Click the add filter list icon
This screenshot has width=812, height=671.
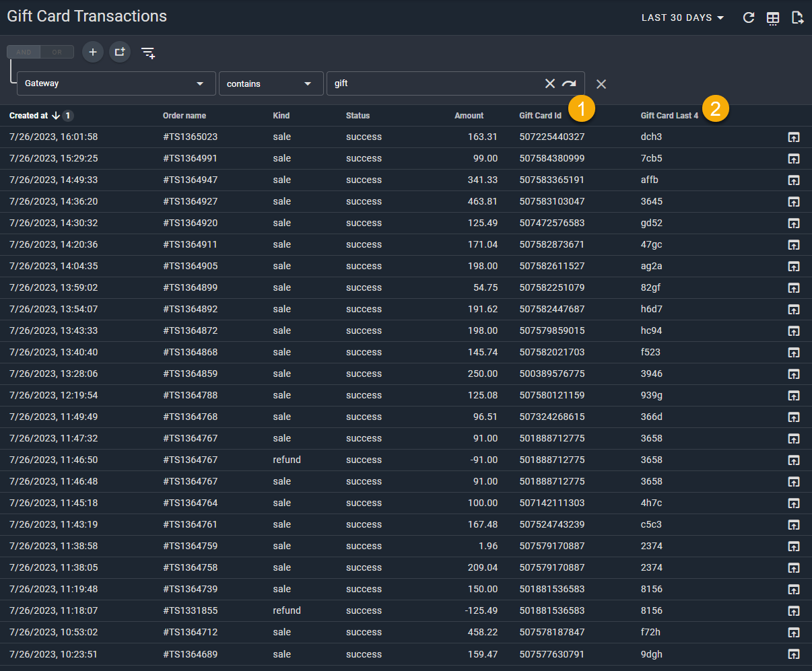pos(148,52)
